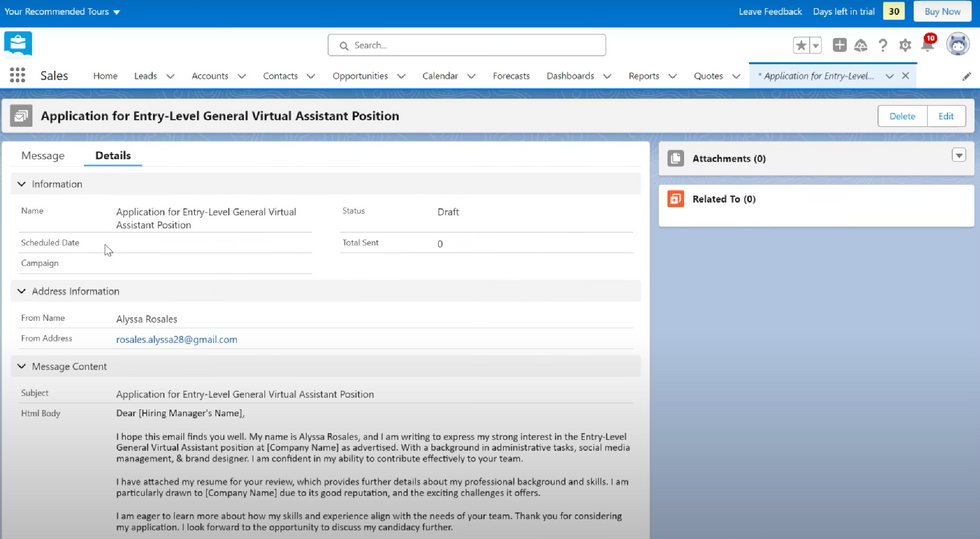
Task: Open the Attachments panel dropdown menu
Action: point(959,155)
